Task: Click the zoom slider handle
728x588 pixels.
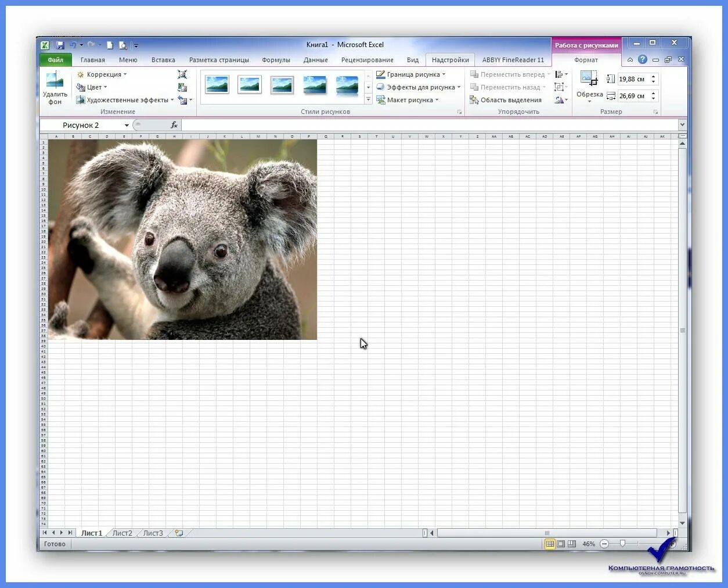Action: tap(622, 544)
